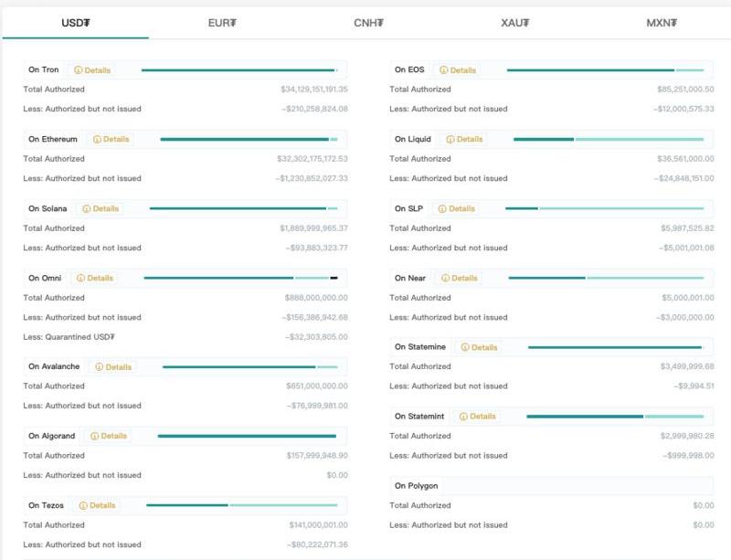Click the On Polygon section header

pos(416,486)
